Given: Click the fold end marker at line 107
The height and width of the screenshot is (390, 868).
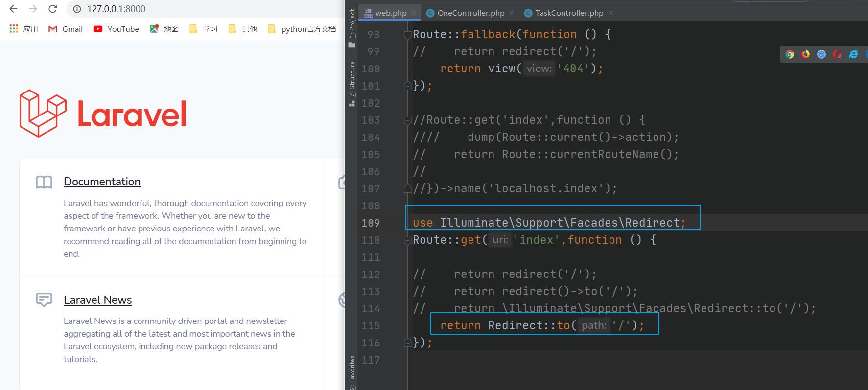Looking at the screenshot, I should 407,189.
